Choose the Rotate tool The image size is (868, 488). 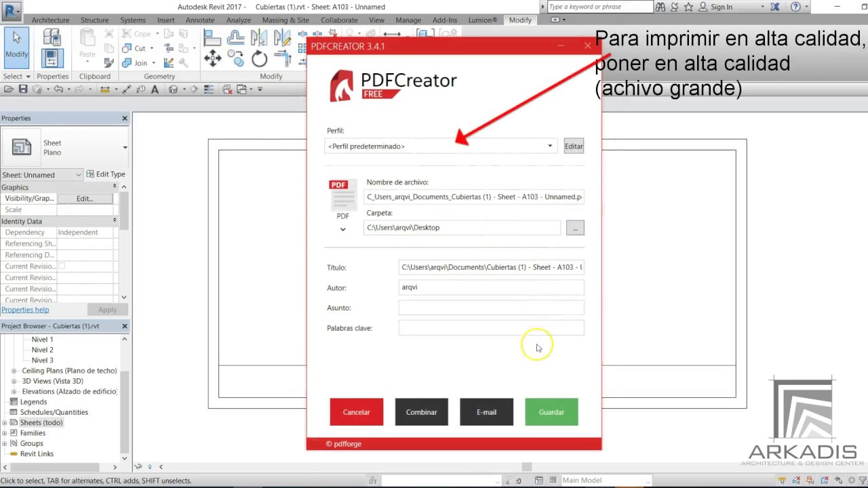[x=259, y=58]
